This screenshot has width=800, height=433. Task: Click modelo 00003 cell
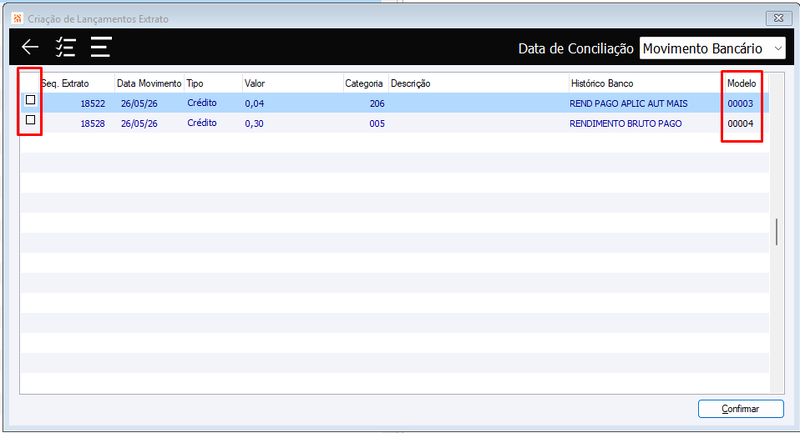pyautogui.click(x=740, y=104)
